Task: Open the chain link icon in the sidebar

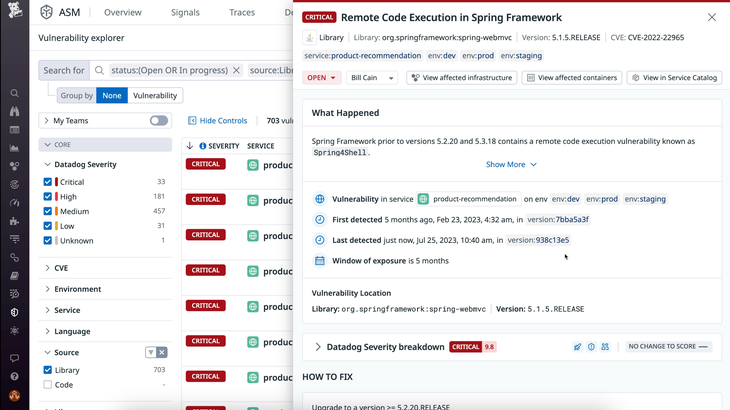Action: click(x=14, y=257)
